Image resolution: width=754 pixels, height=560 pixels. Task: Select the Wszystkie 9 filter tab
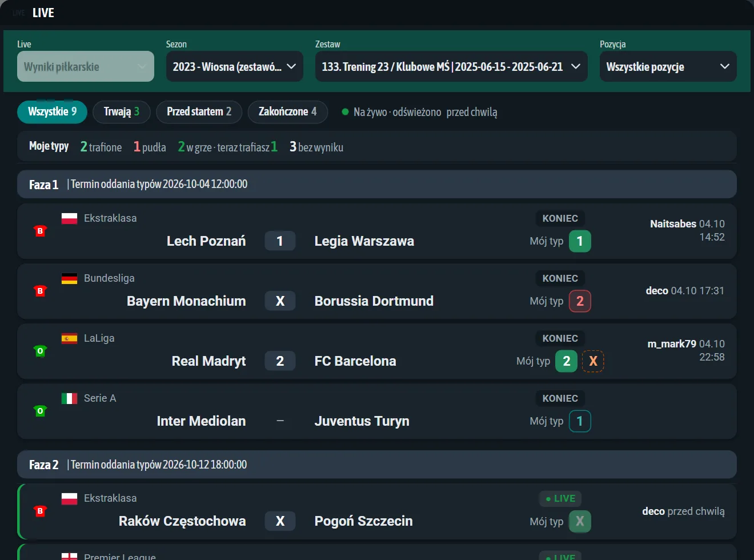point(52,112)
